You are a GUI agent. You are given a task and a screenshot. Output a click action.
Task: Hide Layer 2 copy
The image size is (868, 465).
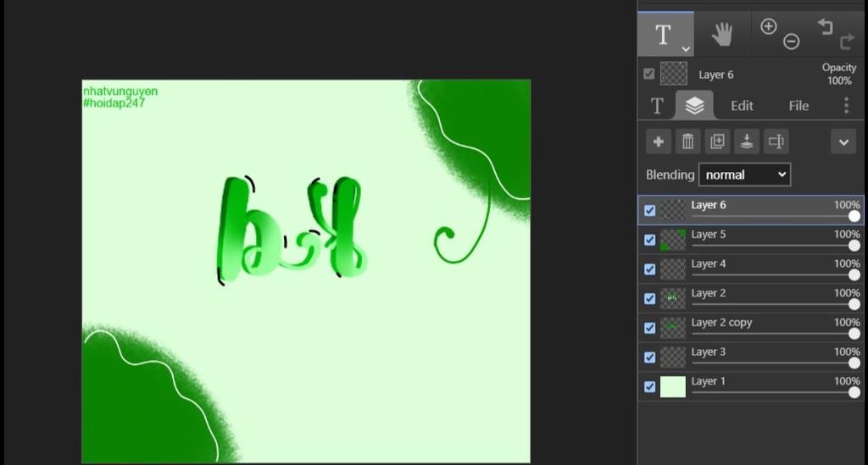point(650,328)
